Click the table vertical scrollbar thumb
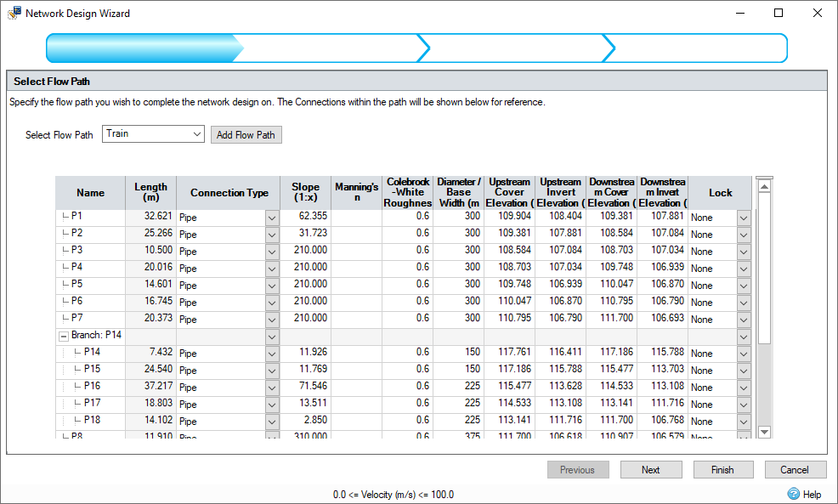The height and width of the screenshot is (504, 838). pos(765,269)
